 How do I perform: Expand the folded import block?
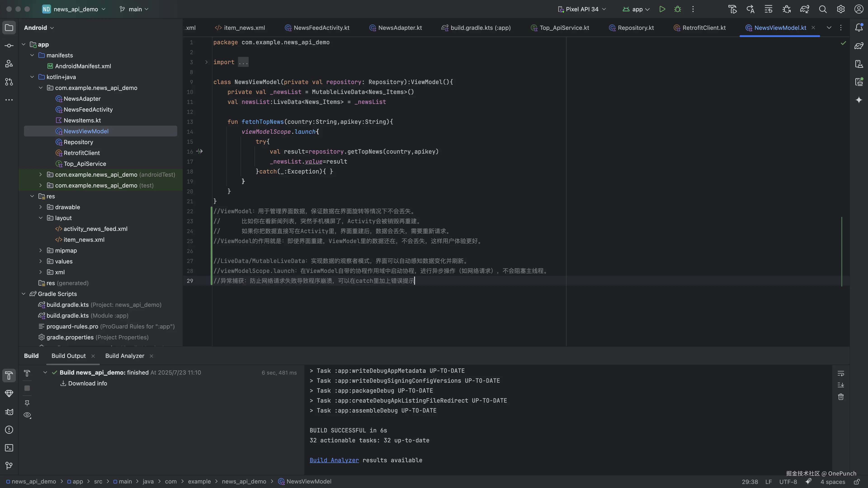[206, 62]
